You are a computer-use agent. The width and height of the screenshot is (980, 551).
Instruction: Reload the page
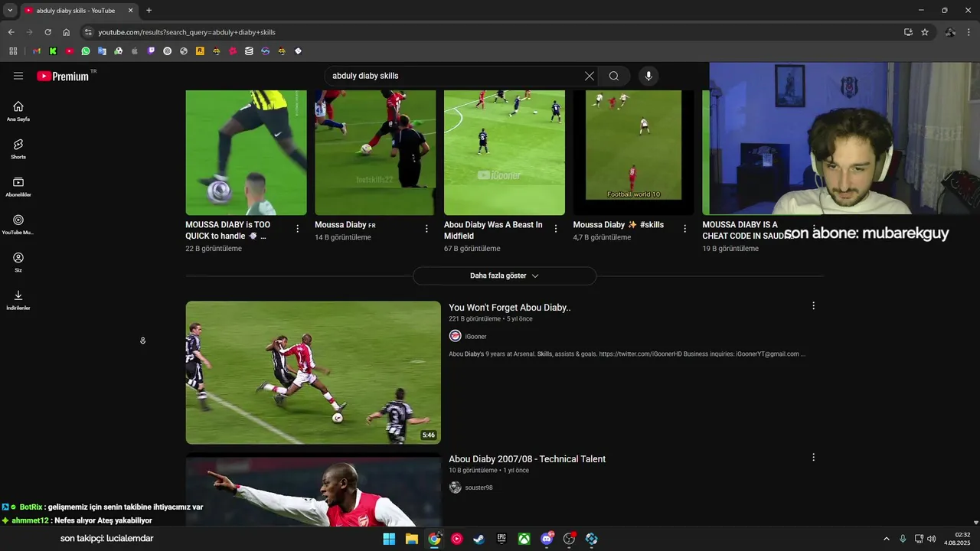pyautogui.click(x=47, y=32)
